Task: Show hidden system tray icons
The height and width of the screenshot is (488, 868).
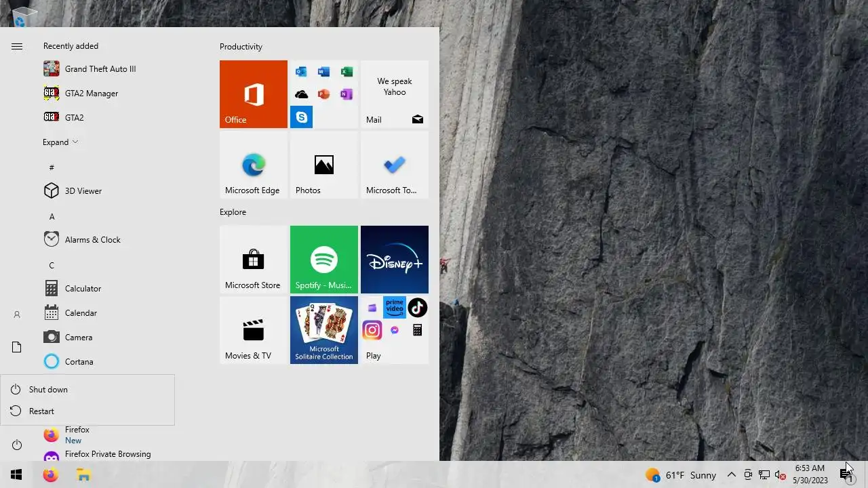Action: 731,475
